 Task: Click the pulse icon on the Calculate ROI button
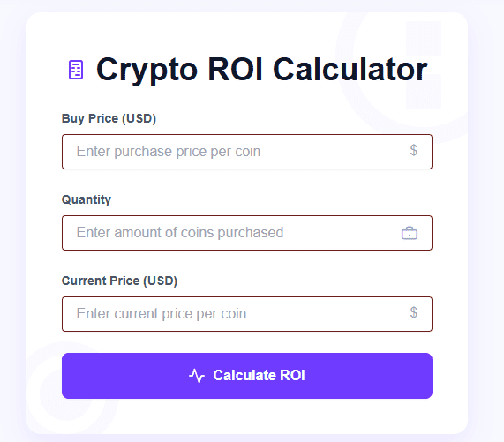click(197, 376)
